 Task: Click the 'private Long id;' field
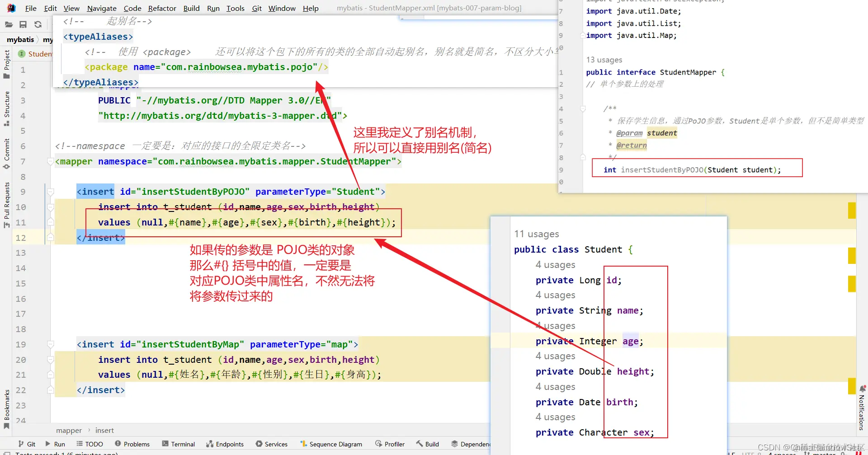tap(579, 280)
